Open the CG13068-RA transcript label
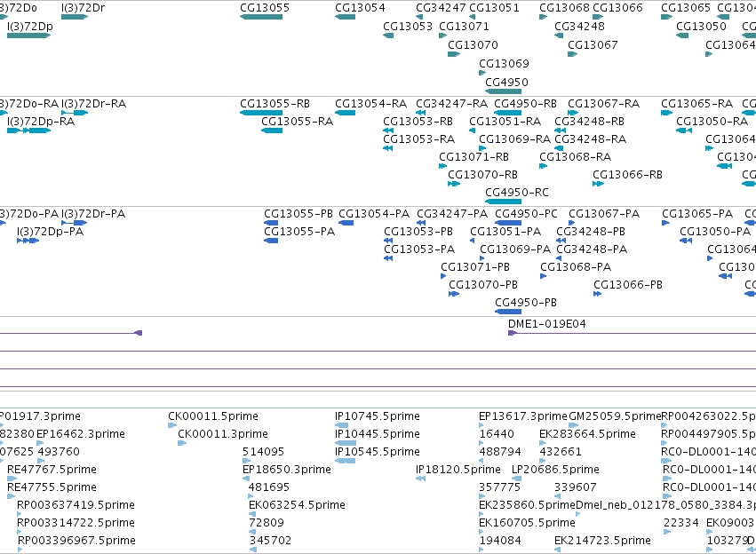 [x=575, y=157]
